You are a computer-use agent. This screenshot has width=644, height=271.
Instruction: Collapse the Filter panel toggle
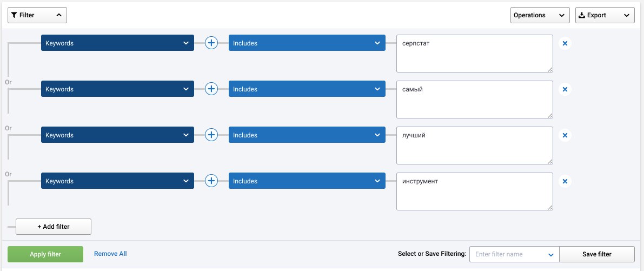(37, 15)
